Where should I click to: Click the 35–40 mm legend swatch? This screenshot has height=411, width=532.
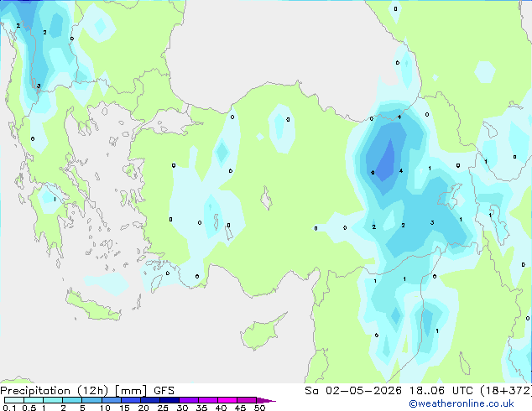point(208,400)
